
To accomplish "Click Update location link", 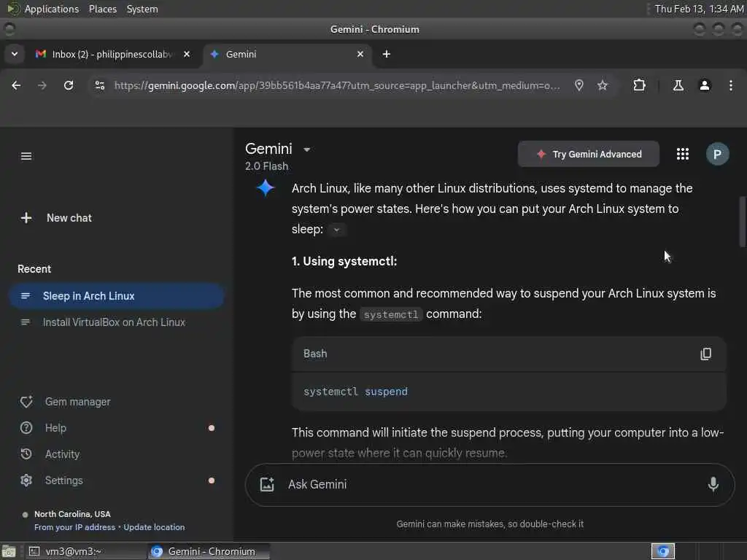I will point(154,527).
